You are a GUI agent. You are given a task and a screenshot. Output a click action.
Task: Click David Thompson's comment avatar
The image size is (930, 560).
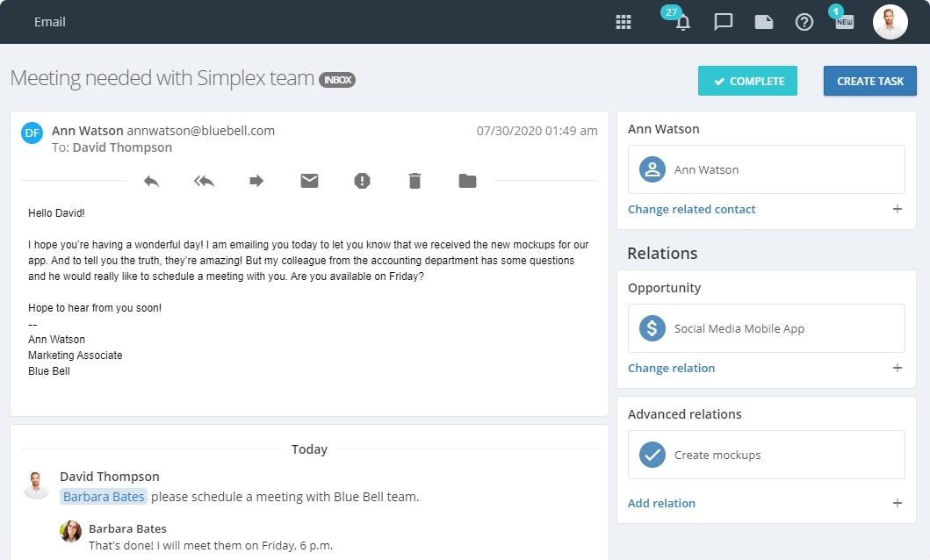[36, 485]
